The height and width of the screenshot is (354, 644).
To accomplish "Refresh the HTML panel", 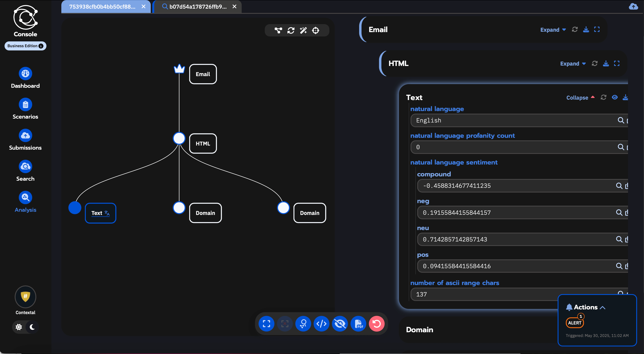I will point(595,63).
